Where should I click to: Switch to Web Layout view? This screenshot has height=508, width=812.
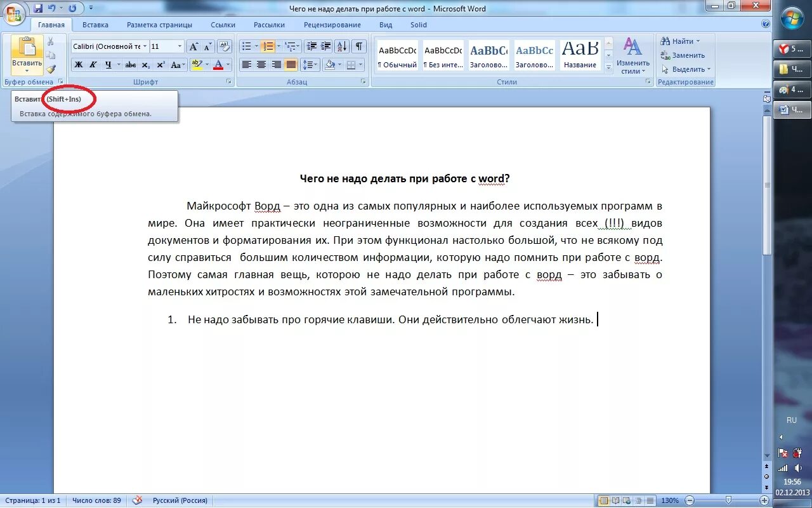(x=625, y=500)
